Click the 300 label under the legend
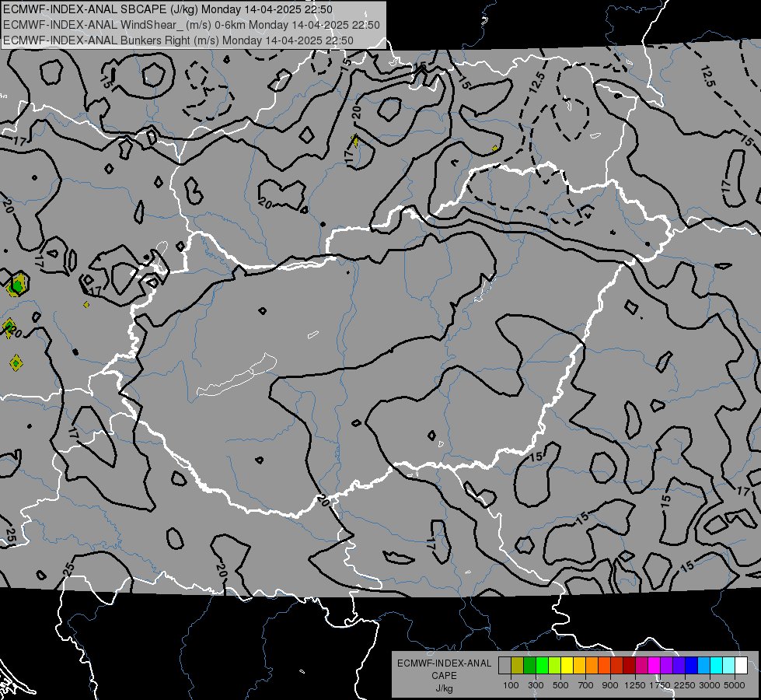 click(x=536, y=685)
